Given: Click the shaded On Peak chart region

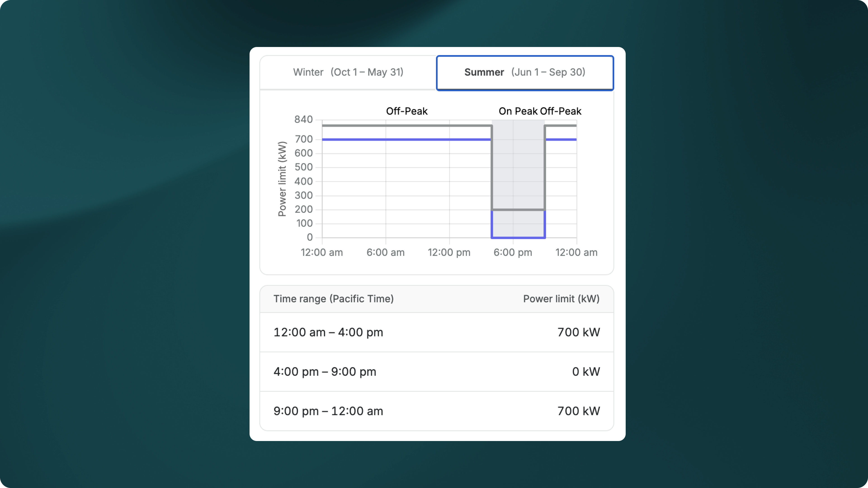Looking at the screenshot, I should (x=518, y=168).
